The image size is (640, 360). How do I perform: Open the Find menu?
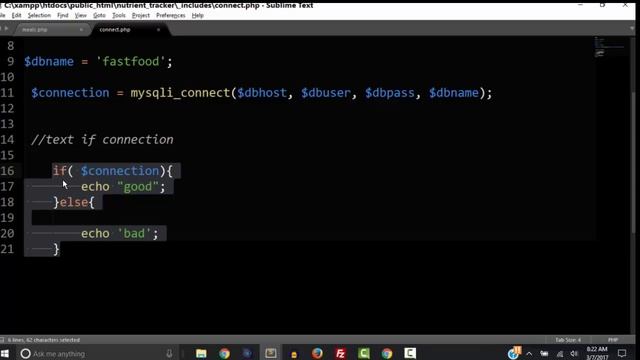pyautogui.click(x=62, y=16)
